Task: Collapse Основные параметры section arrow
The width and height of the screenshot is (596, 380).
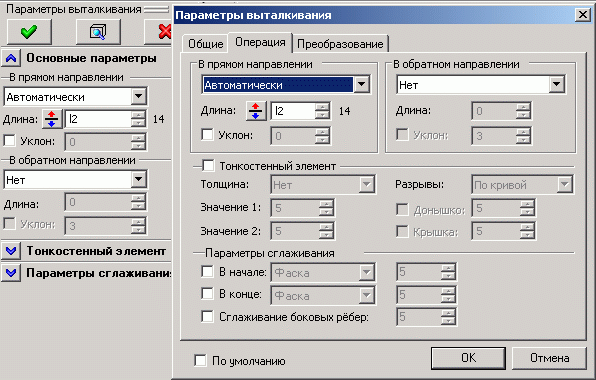Action: pyautogui.click(x=11, y=59)
